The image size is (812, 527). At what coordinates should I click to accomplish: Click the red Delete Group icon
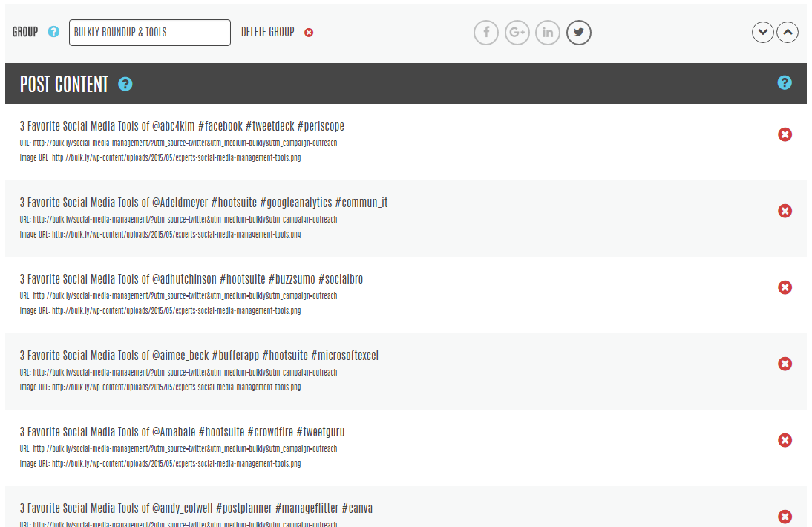click(309, 33)
